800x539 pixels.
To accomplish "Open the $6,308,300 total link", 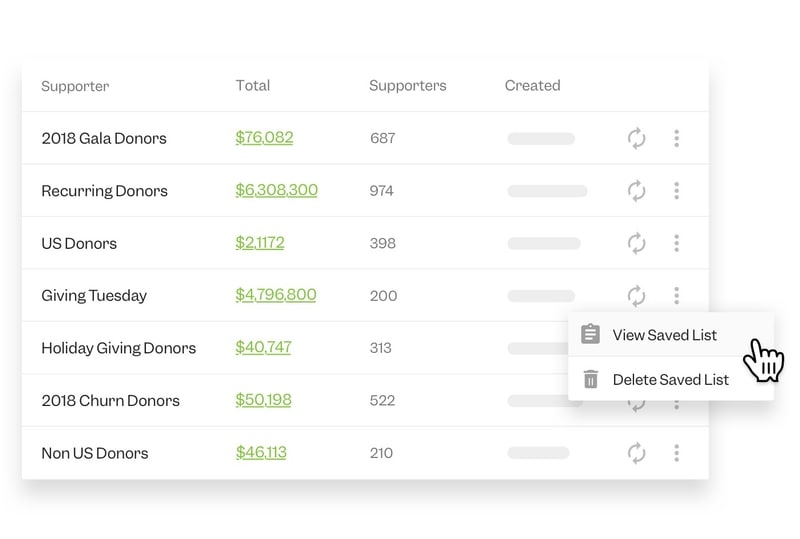I will (277, 190).
